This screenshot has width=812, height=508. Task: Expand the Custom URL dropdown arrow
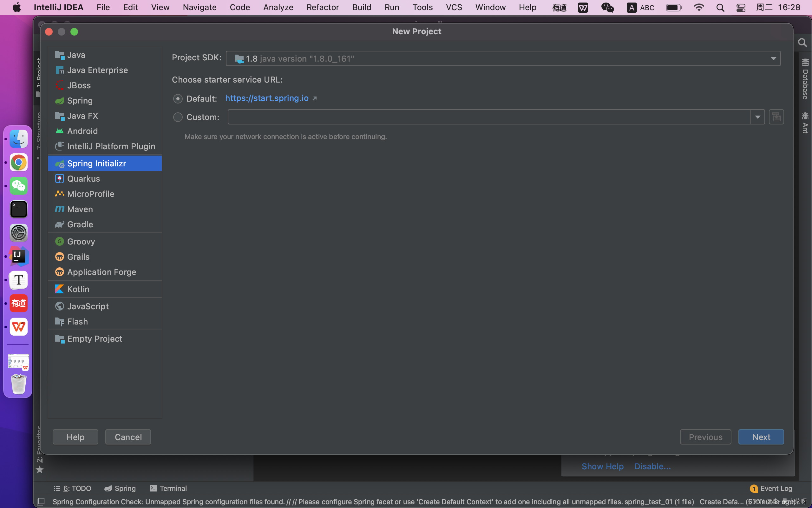point(758,117)
